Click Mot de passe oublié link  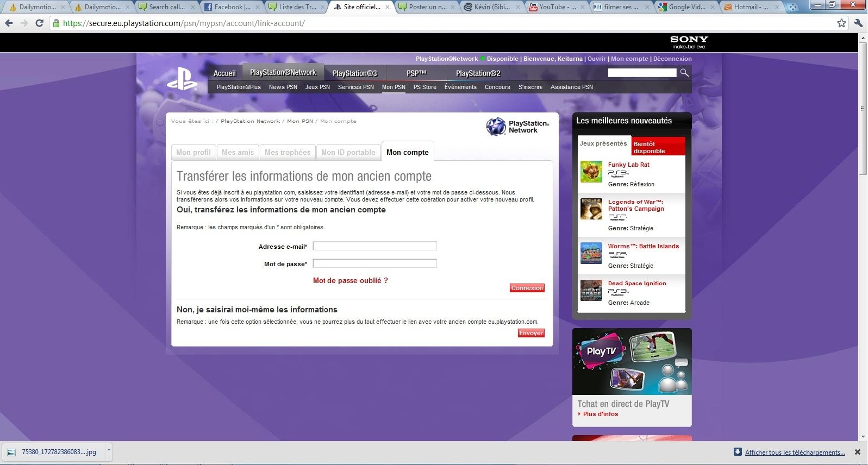[351, 280]
